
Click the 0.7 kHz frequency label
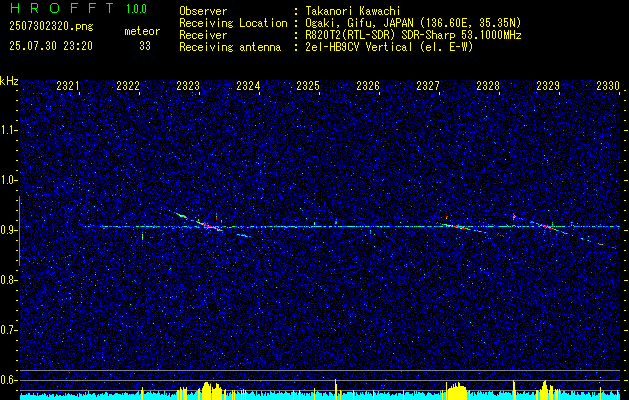click(x=8, y=330)
